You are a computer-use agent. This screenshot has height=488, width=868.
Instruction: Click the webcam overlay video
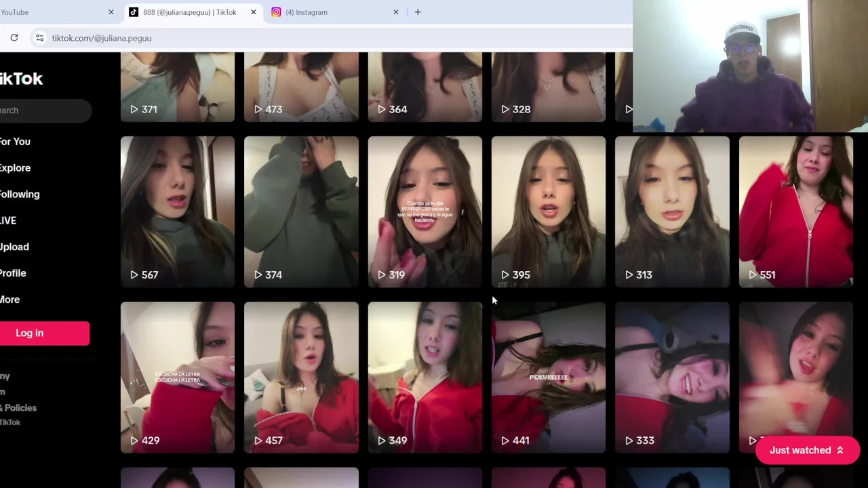point(750,66)
